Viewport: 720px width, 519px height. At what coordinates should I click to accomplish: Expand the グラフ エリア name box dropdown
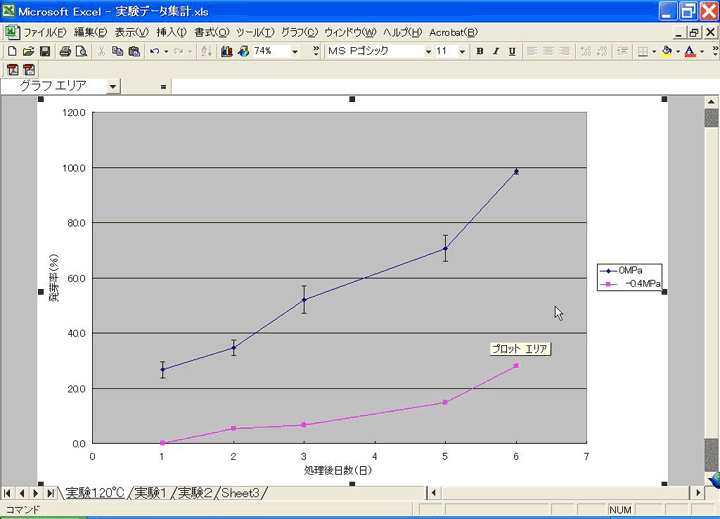pos(113,87)
